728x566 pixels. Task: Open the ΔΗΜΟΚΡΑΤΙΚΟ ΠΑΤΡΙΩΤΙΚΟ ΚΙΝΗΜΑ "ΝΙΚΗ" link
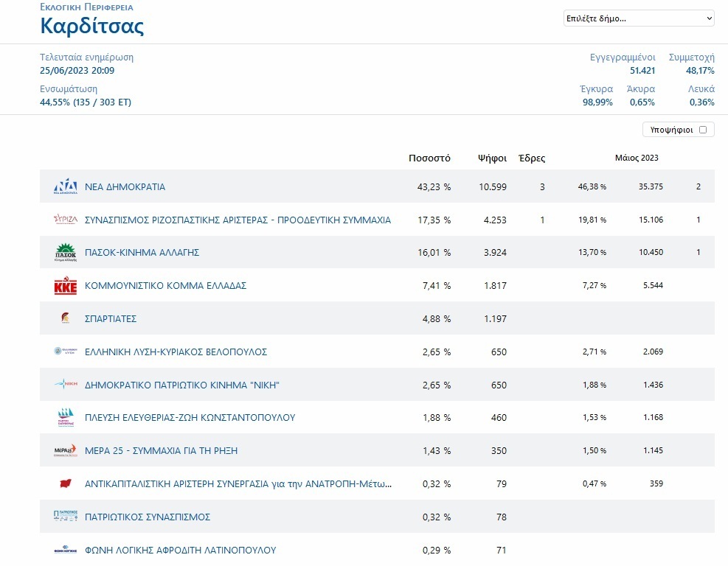pos(182,385)
